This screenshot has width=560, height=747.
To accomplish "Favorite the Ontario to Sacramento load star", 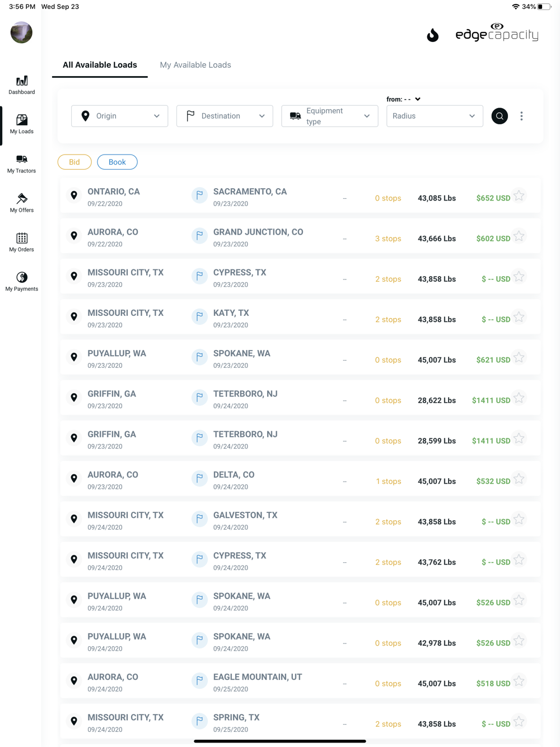I will 519,195.
